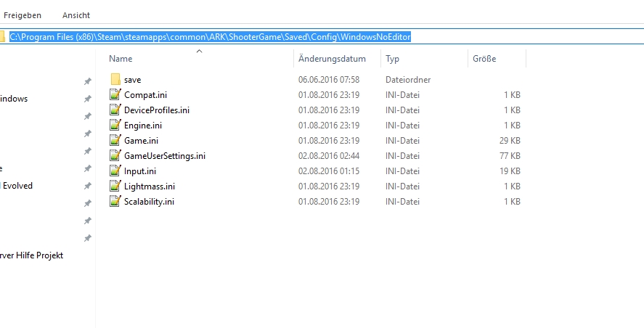
Task: Select the Input.ini file icon
Action: 115,171
